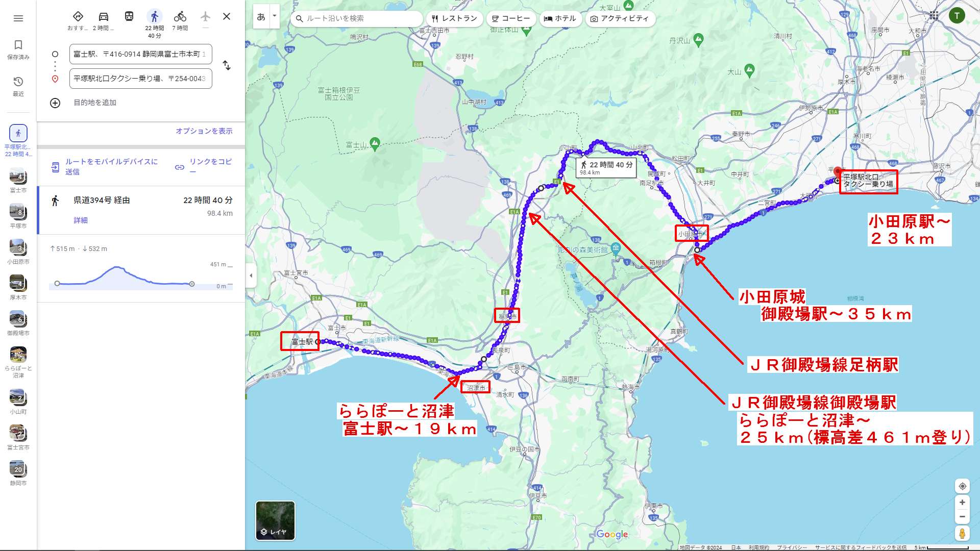Filter by activities (アクティビティ)
The height and width of the screenshot is (551, 980).
(x=620, y=18)
